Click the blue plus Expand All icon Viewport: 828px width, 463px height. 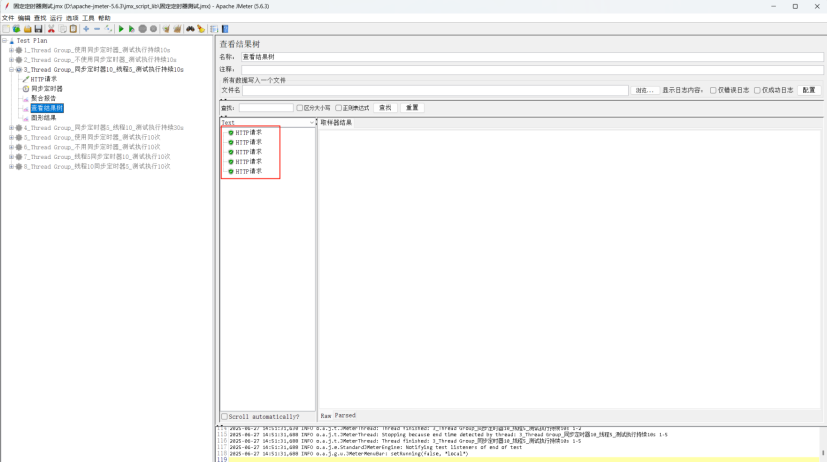(86, 29)
